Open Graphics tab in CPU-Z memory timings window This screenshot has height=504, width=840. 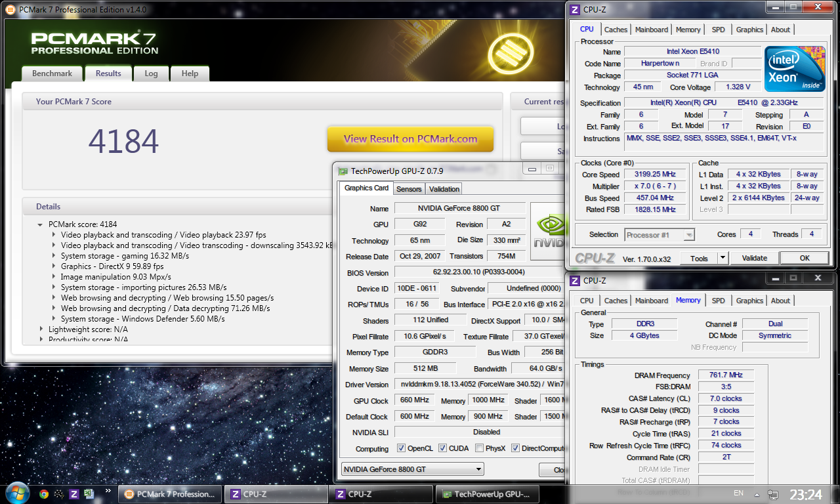tap(749, 301)
